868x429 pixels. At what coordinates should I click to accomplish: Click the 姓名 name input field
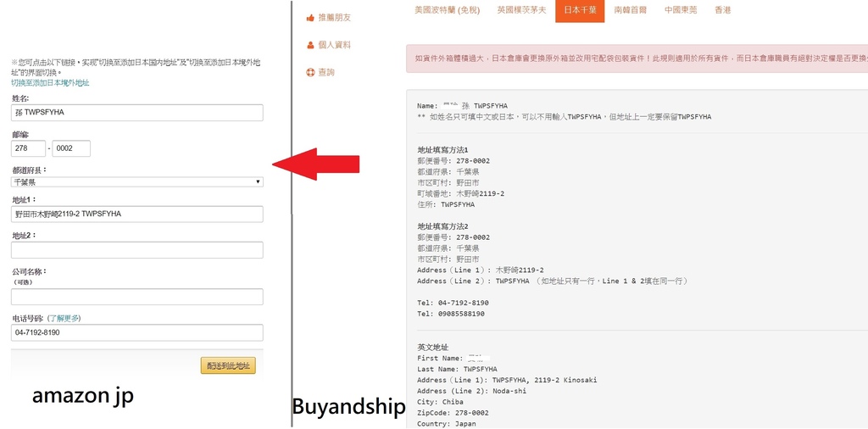[x=136, y=113]
